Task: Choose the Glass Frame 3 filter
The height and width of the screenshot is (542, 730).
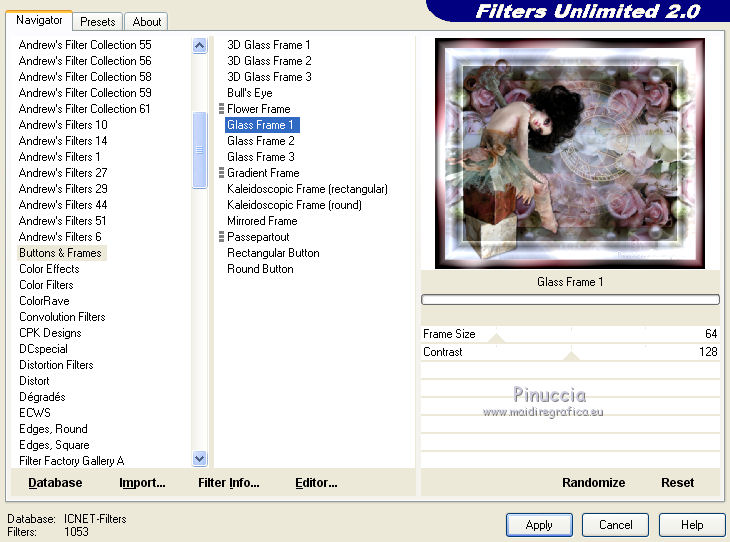Action: point(261,157)
